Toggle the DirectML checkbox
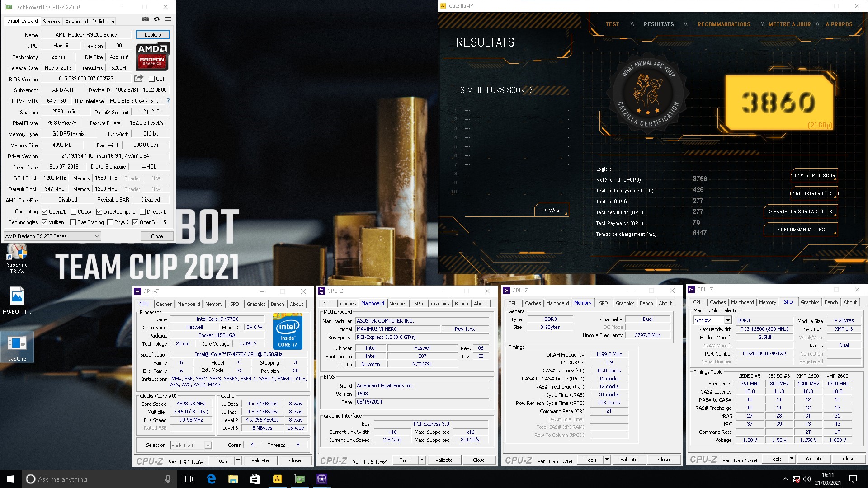868x488 pixels. (142, 212)
